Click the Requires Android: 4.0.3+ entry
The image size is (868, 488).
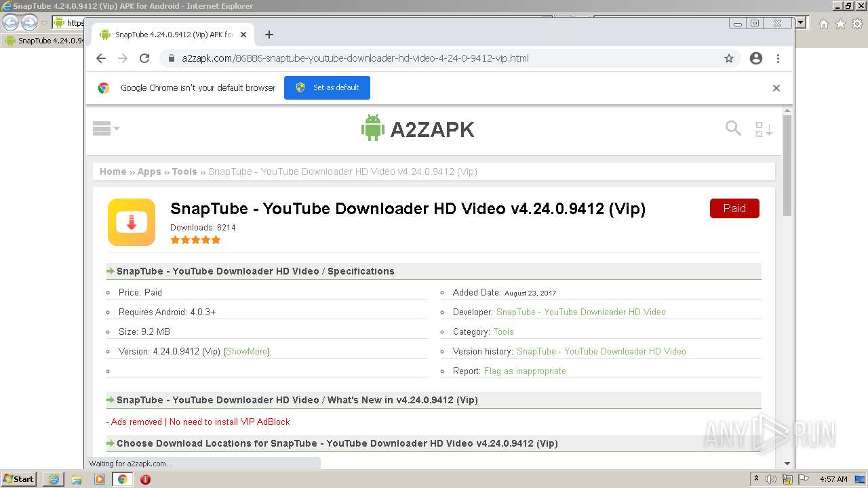pos(167,312)
